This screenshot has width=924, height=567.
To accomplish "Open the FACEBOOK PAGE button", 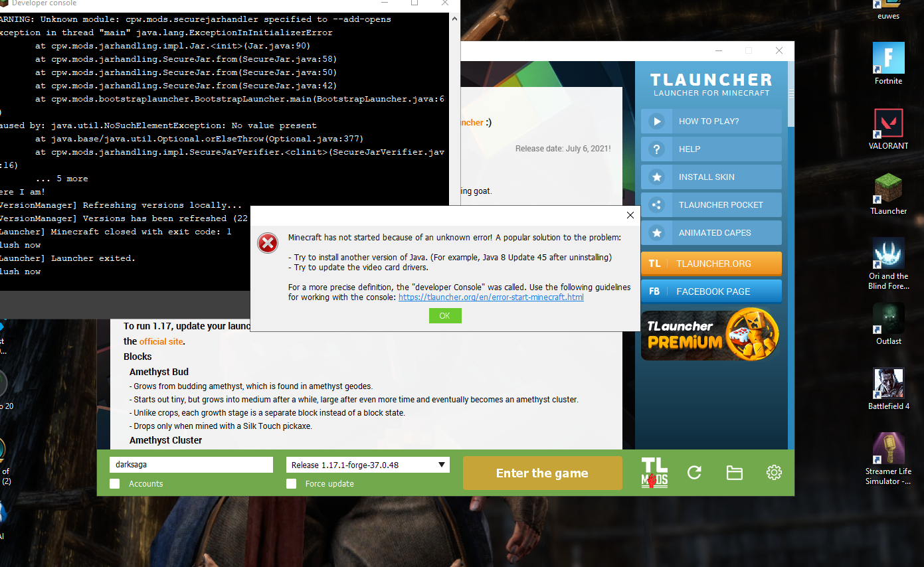I will point(711,291).
